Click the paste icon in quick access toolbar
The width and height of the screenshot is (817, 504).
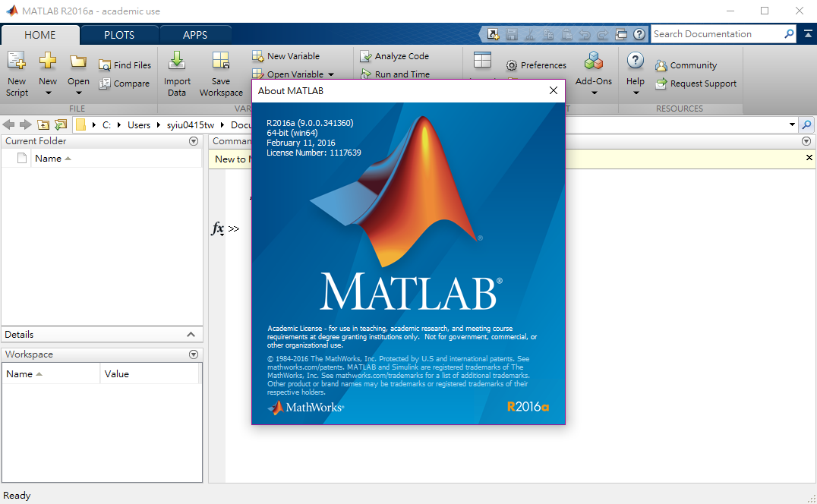(566, 34)
